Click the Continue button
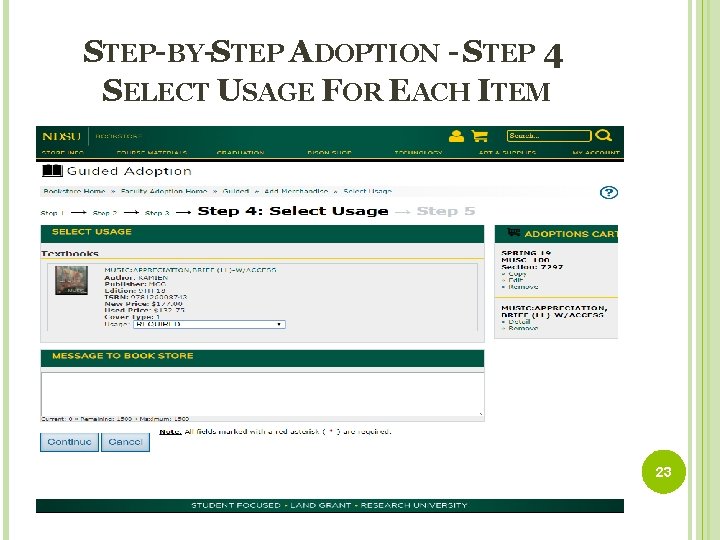Image resolution: width=720 pixels, height=540 pixels. 69,442
